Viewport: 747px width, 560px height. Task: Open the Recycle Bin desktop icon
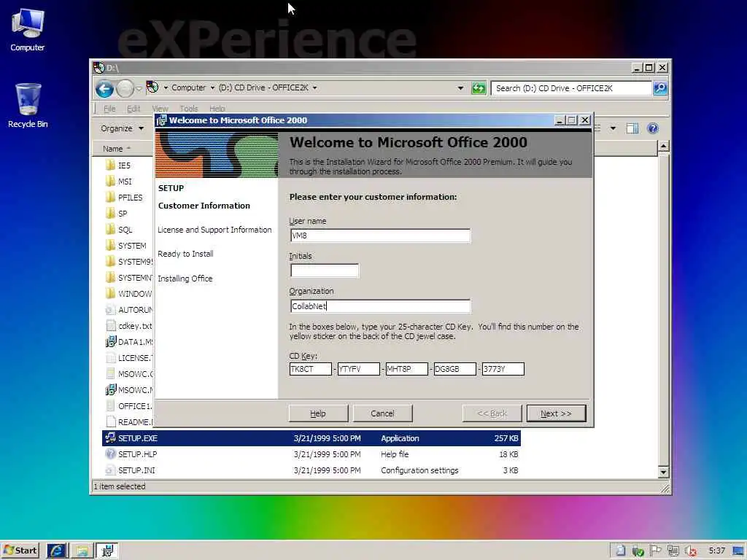click(x=28, y=105)
